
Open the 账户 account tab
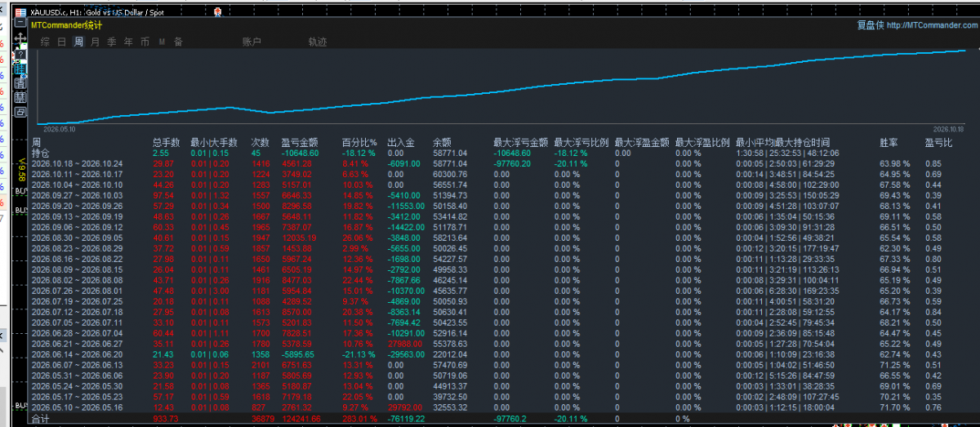pos(252,42)
